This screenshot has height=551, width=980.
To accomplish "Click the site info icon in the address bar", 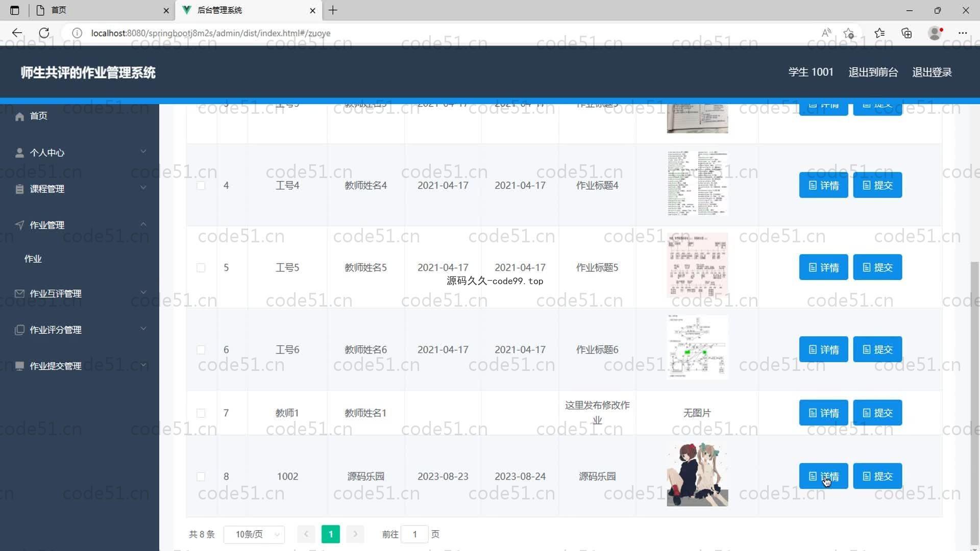I will coord(77,33).
